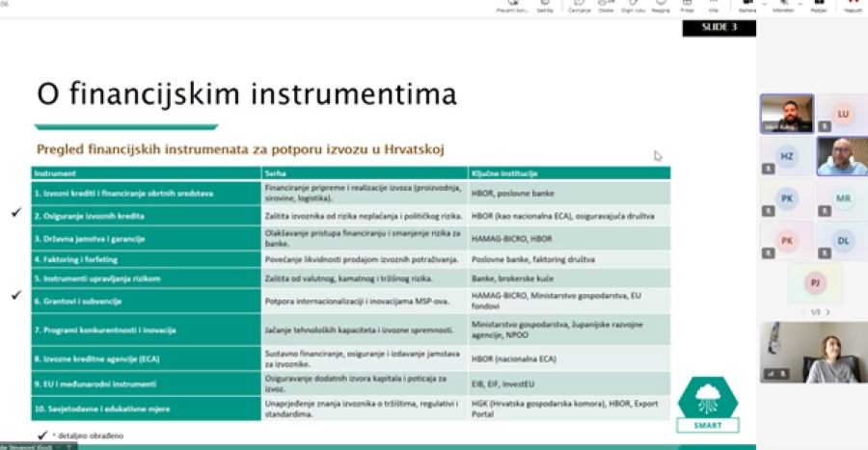This screenshot has width=868, height=450.
Task: Select the LU participant tile
Action: [842, 114]
